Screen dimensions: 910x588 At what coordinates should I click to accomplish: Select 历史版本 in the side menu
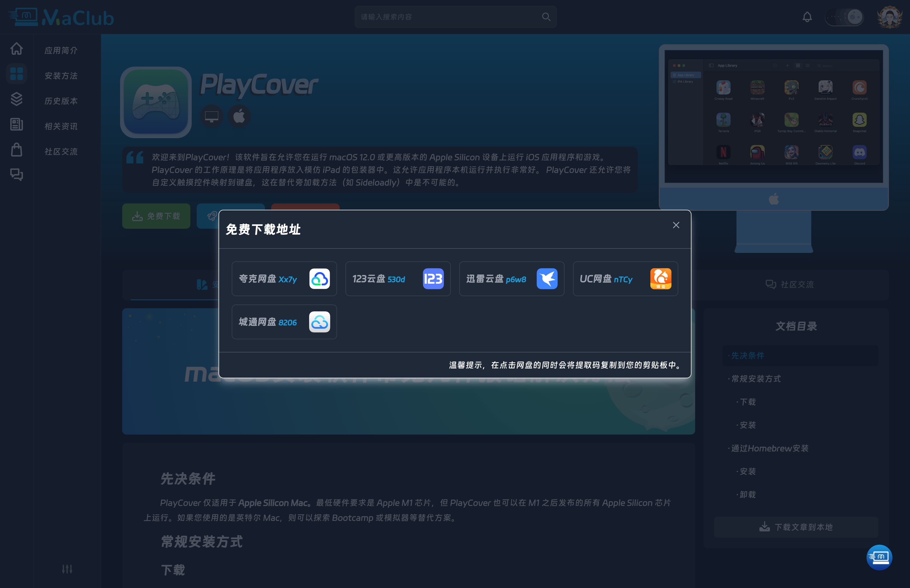[x=61, y=101]
